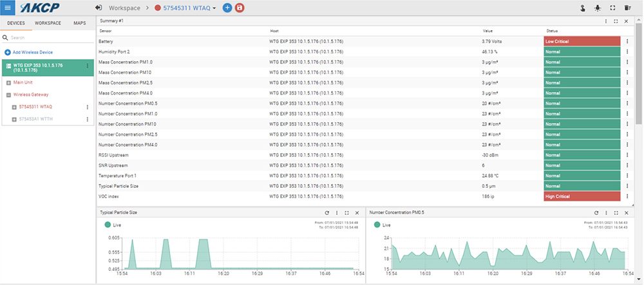
Task: Click the blue add workspace plus icon
Action: click(x=227, y=8)
